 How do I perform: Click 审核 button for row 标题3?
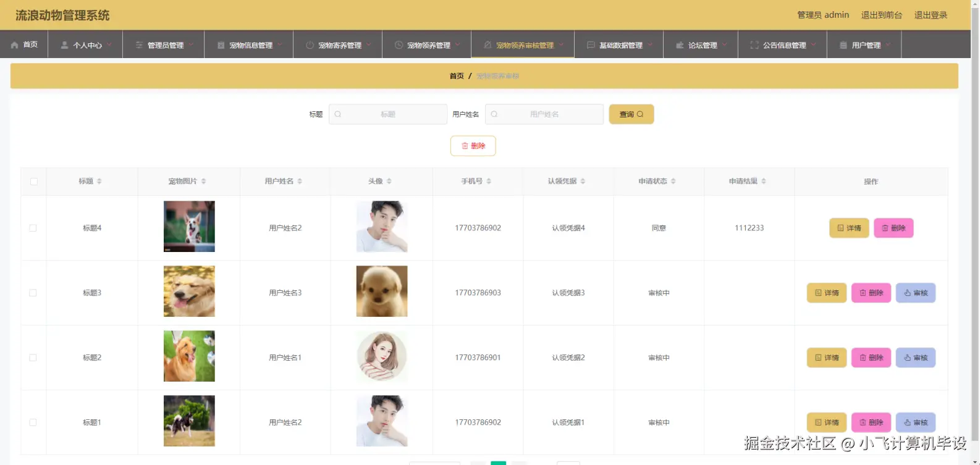coord(916,293)
